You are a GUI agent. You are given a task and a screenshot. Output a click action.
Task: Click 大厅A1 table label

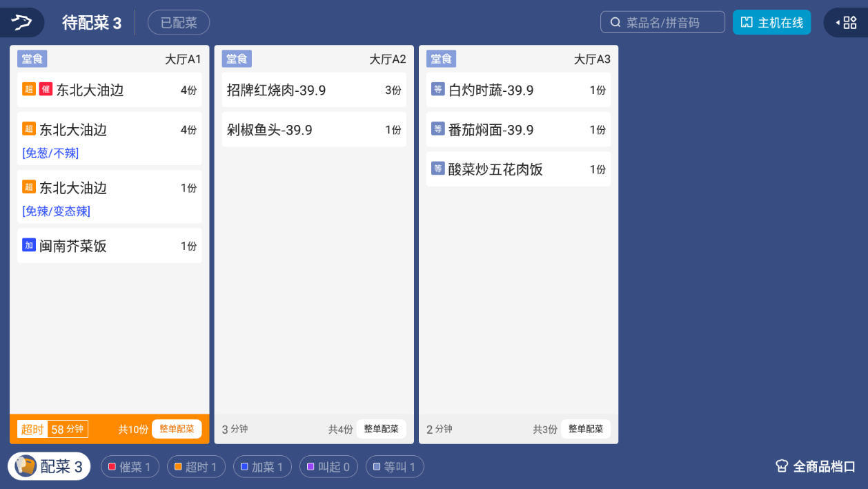point(183,59)
